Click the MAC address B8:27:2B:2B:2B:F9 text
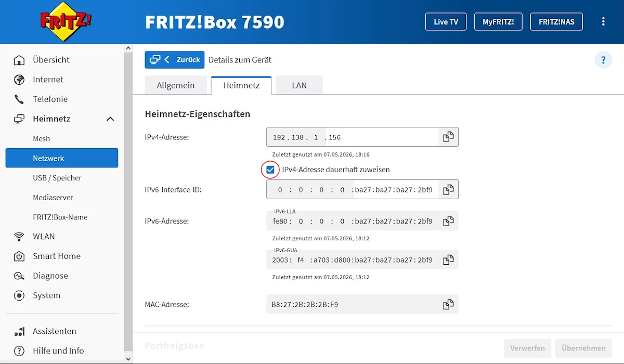 click(x=305, y=304)
